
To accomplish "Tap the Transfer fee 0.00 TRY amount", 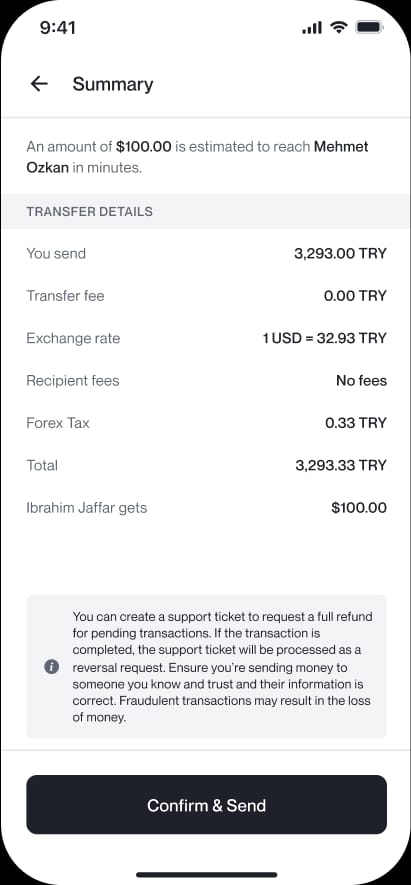I will [x=355, y=296].
